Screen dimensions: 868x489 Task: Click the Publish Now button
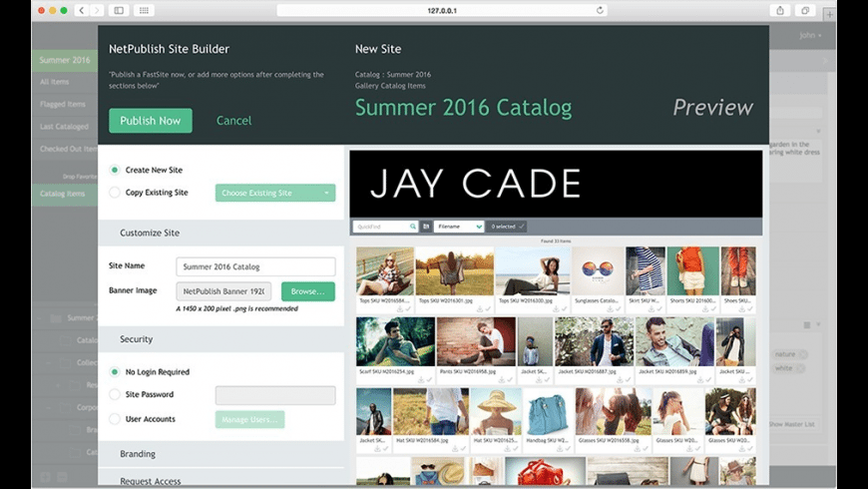pos(151,121)
